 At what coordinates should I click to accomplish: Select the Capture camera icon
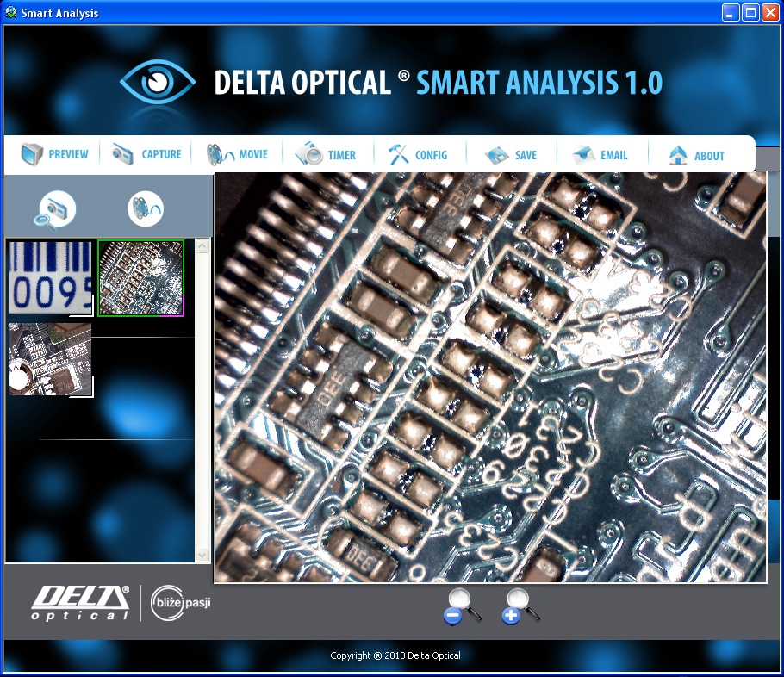(123, 155)
